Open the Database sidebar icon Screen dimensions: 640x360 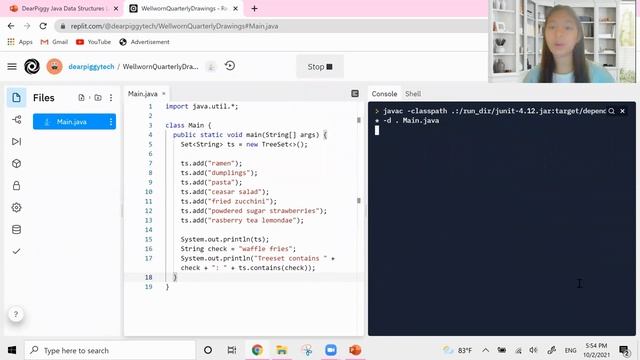[16, 229]
